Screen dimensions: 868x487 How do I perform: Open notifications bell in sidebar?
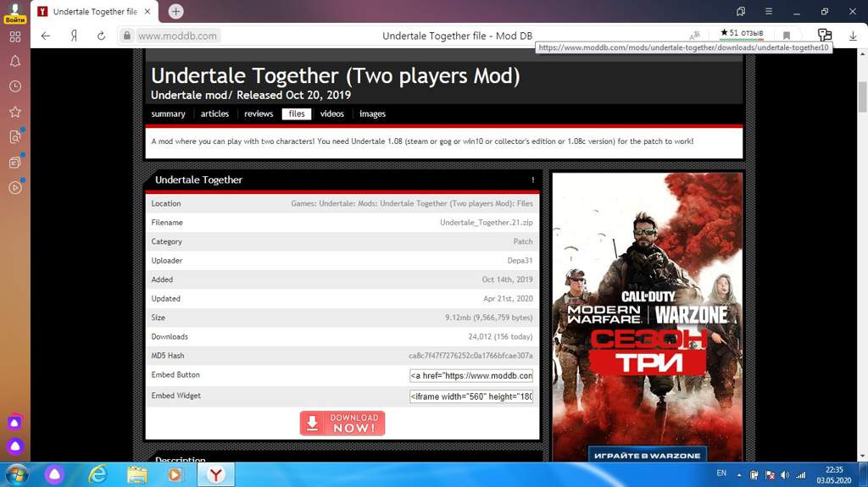pos(15,62)
